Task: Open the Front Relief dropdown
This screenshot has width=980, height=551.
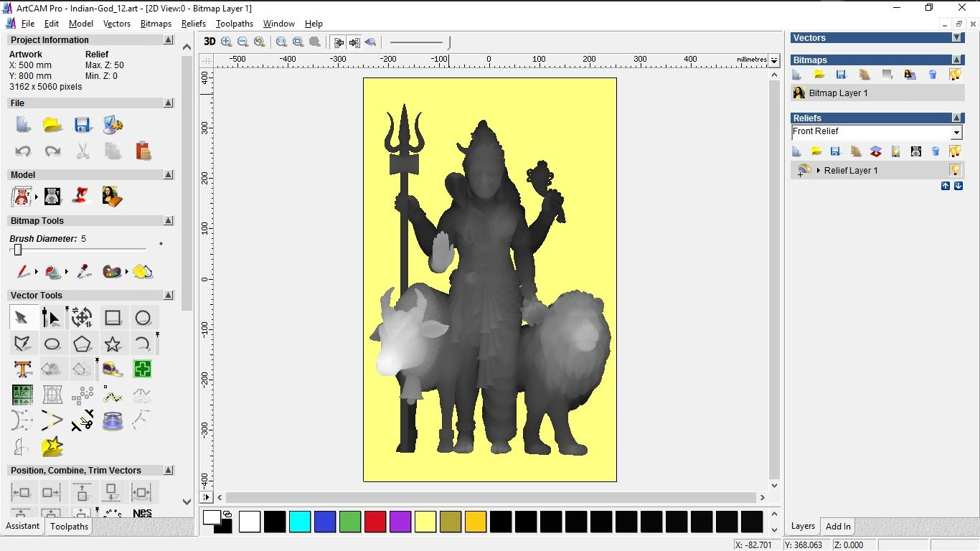Action: [956, 131]
